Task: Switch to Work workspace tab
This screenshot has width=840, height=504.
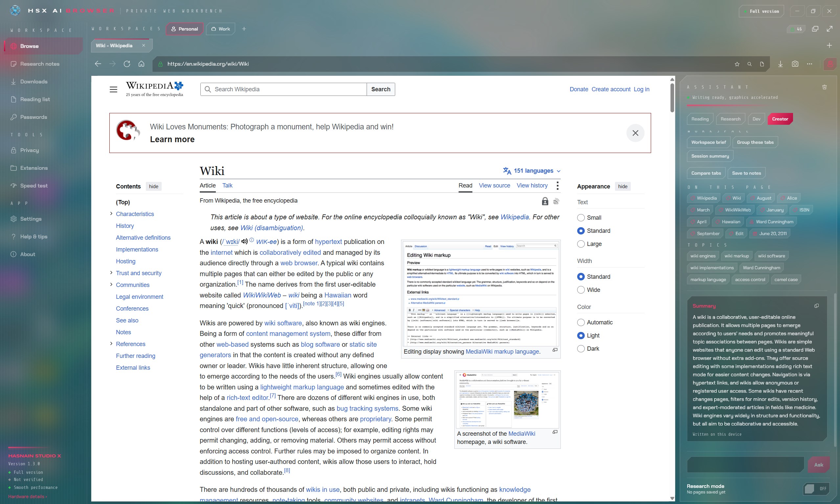Action: 220,29
